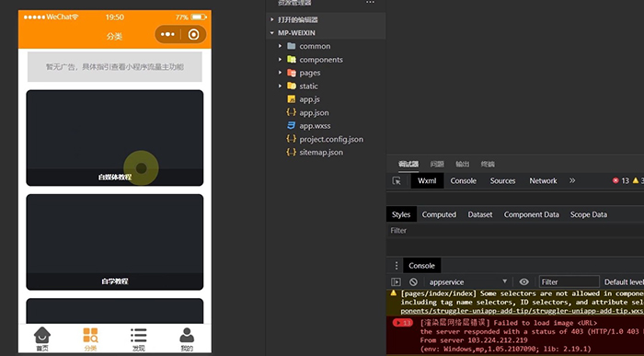
Task: Open the appservice context dropdown
Action: 467,282
